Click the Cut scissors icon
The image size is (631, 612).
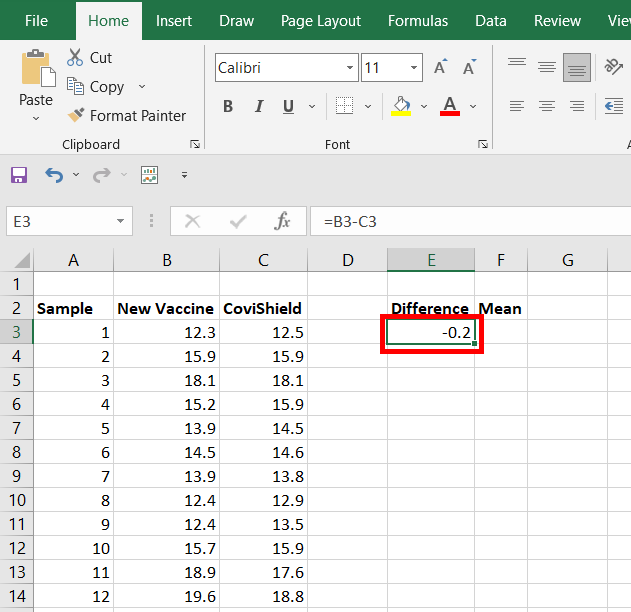76,58
